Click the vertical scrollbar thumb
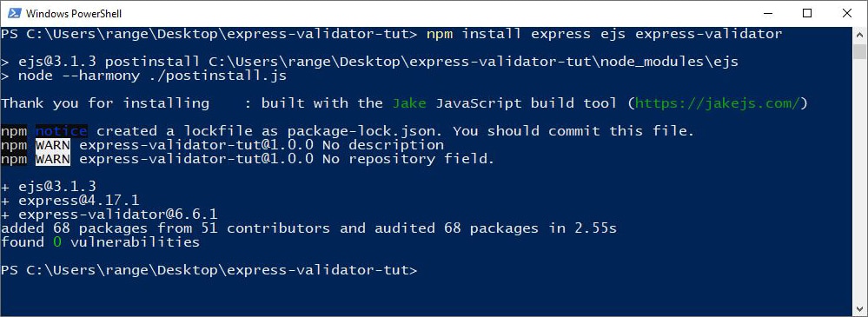The width and height of the screenshot is (868, 317). pos(859,51)
